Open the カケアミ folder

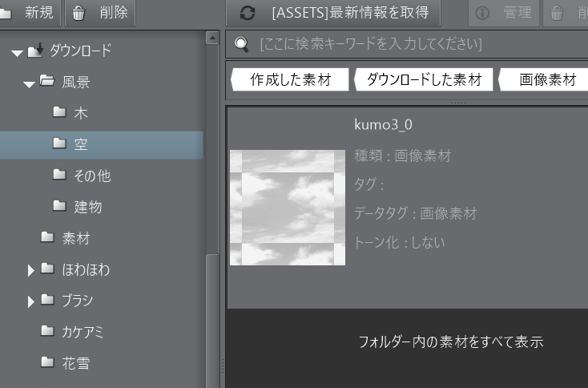83,332
